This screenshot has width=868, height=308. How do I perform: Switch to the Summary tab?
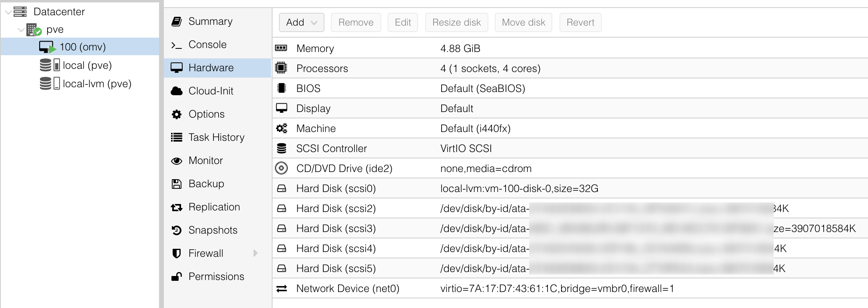211,21
